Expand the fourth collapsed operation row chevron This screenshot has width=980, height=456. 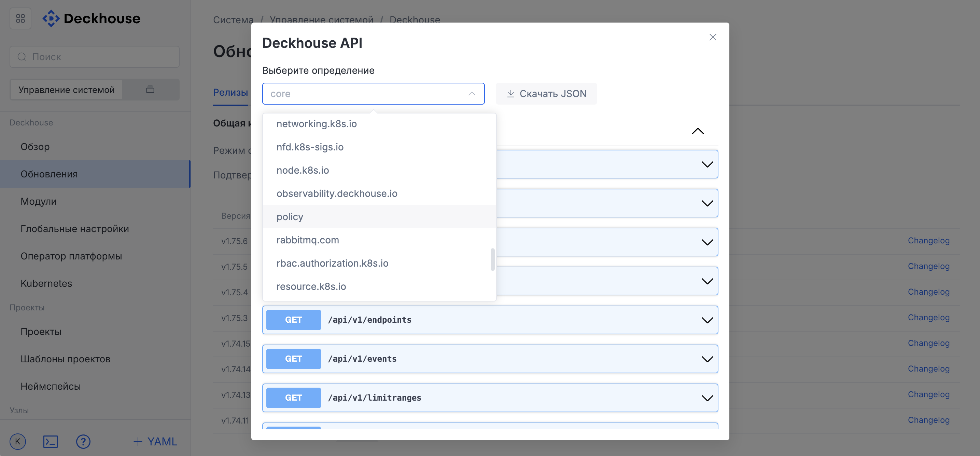(x=707, y=281)
